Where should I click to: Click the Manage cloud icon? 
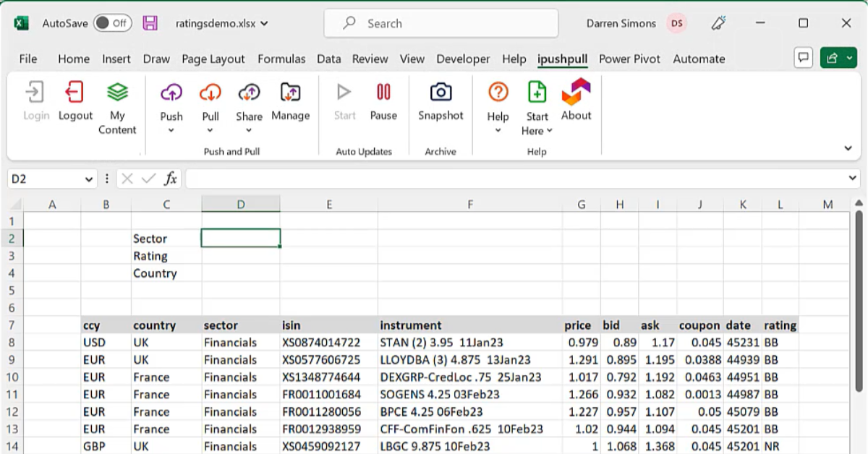point(291,93)
